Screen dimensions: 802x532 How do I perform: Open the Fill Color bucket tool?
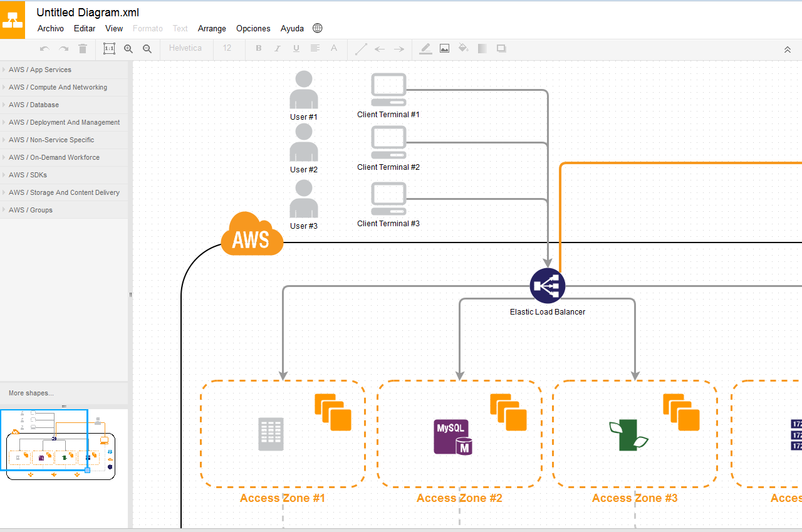(x=463, y=48)
